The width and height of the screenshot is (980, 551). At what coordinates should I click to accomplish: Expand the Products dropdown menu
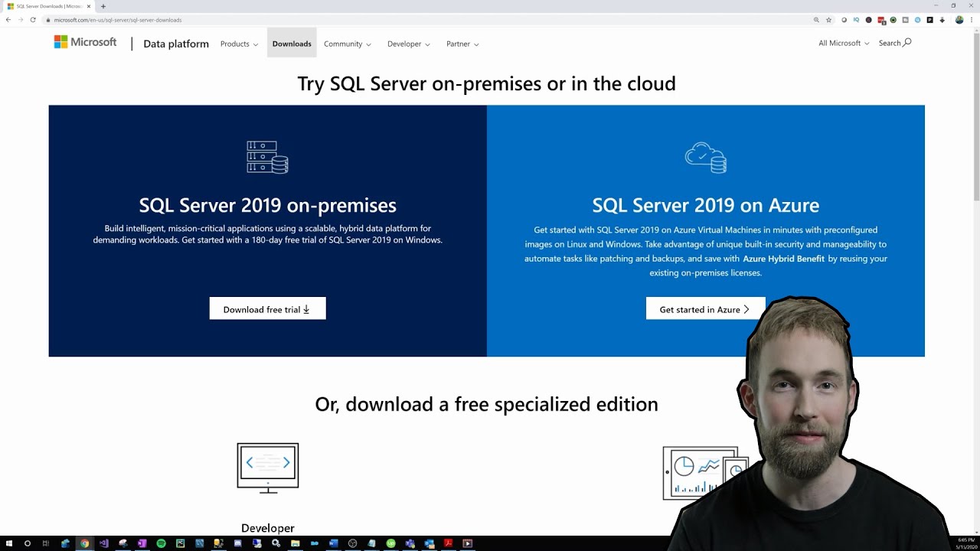pos(239,44)
